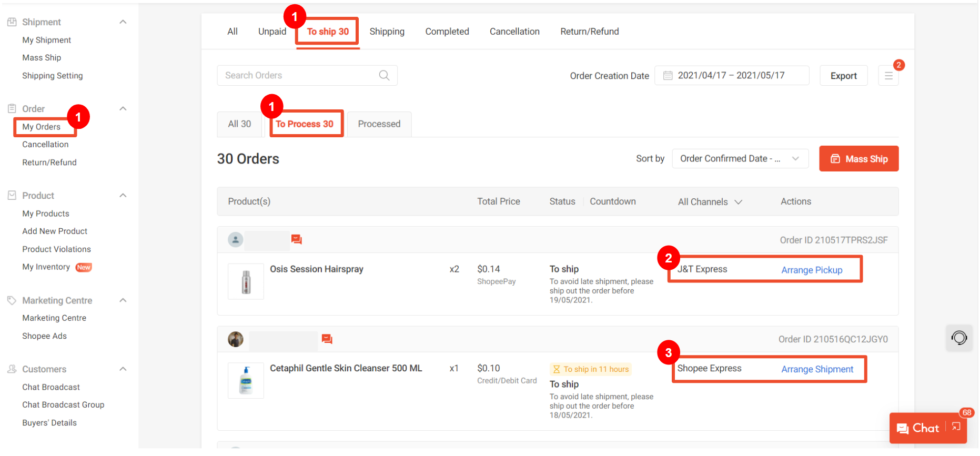Image resolution: width=980 pixels, height=456 pixels.
Task: Collapse the Shipment sidebar section
Action: (x=123, y=22)
